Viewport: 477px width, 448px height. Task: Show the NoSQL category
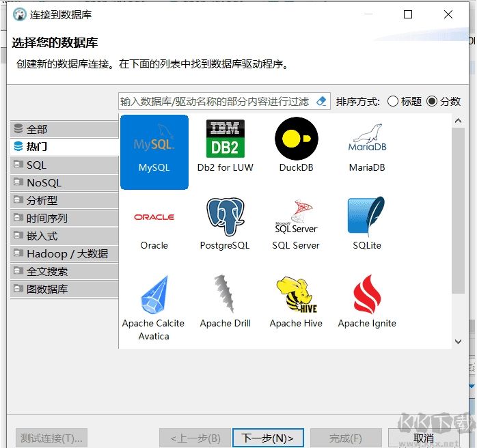64,182
